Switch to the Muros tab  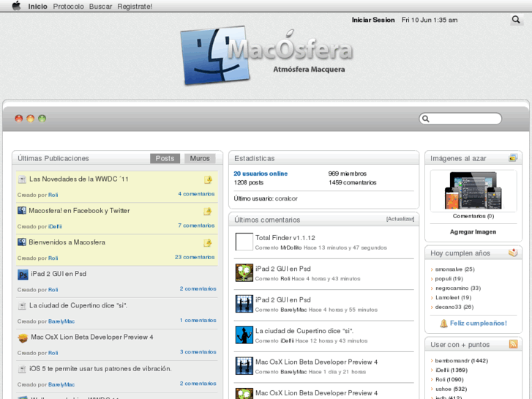[200, 158]
